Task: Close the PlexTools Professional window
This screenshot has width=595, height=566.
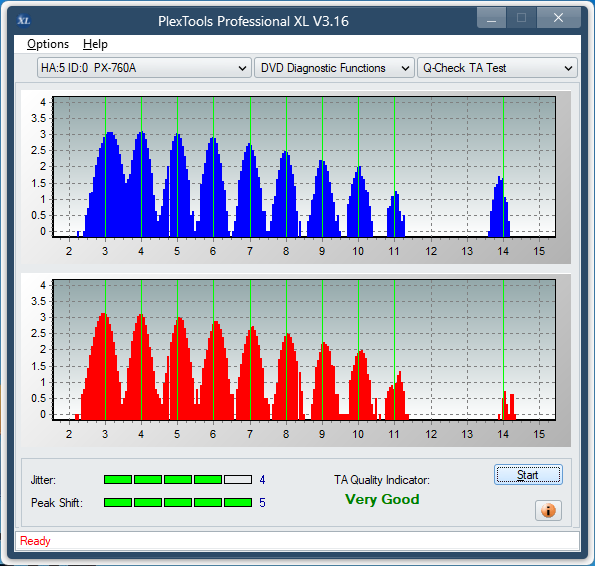Action: [x=558, y=18]
